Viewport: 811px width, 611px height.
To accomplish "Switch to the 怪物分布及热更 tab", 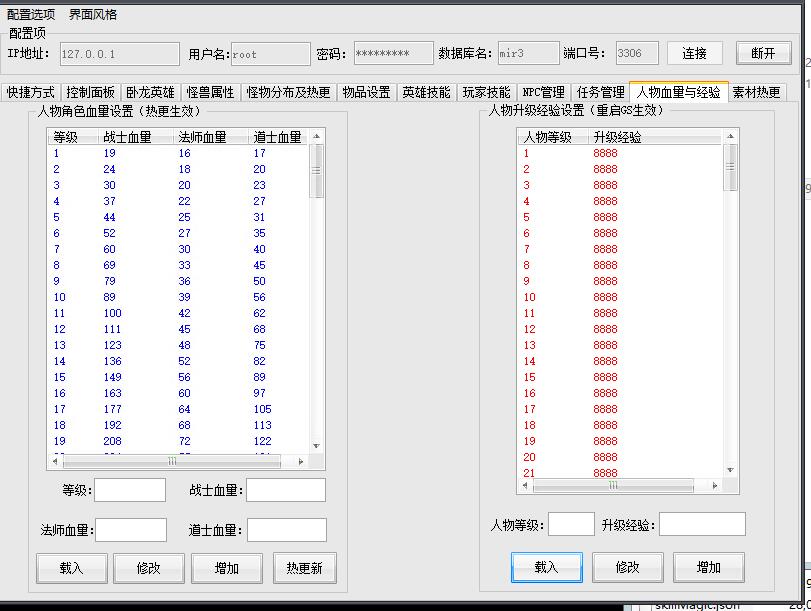I will click(288, 92).
